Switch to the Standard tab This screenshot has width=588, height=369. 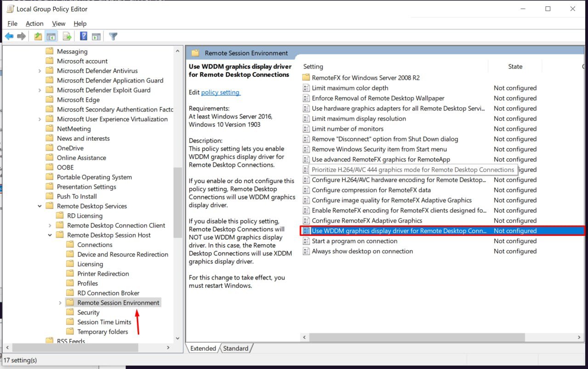coord(236,348)
